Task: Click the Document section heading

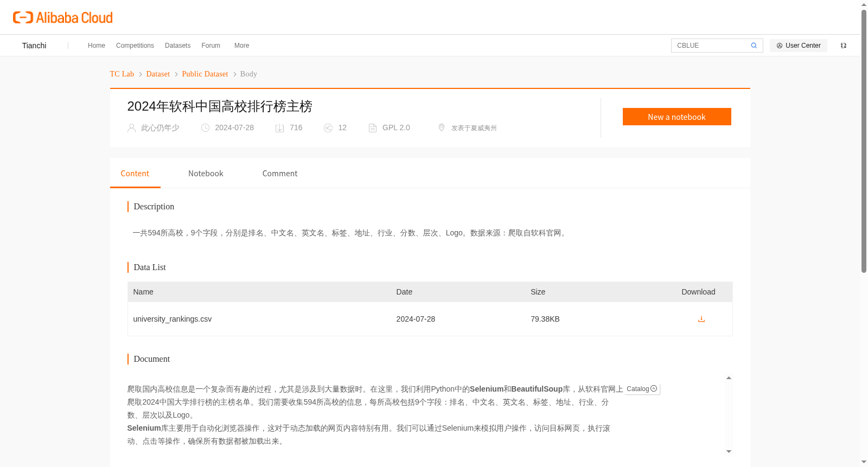Action: click(x=152, y=359)
